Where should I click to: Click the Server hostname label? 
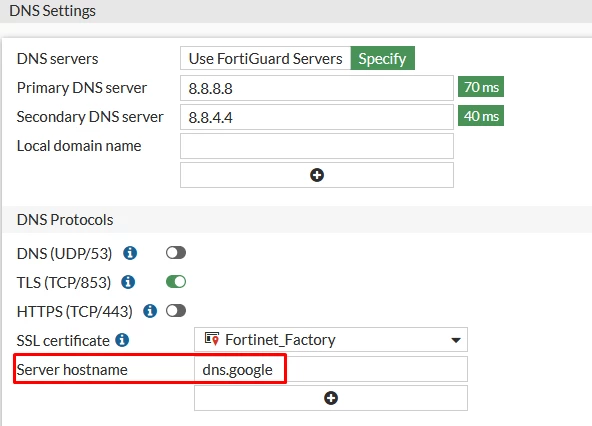pyautogui.click(x=72, y=370)
